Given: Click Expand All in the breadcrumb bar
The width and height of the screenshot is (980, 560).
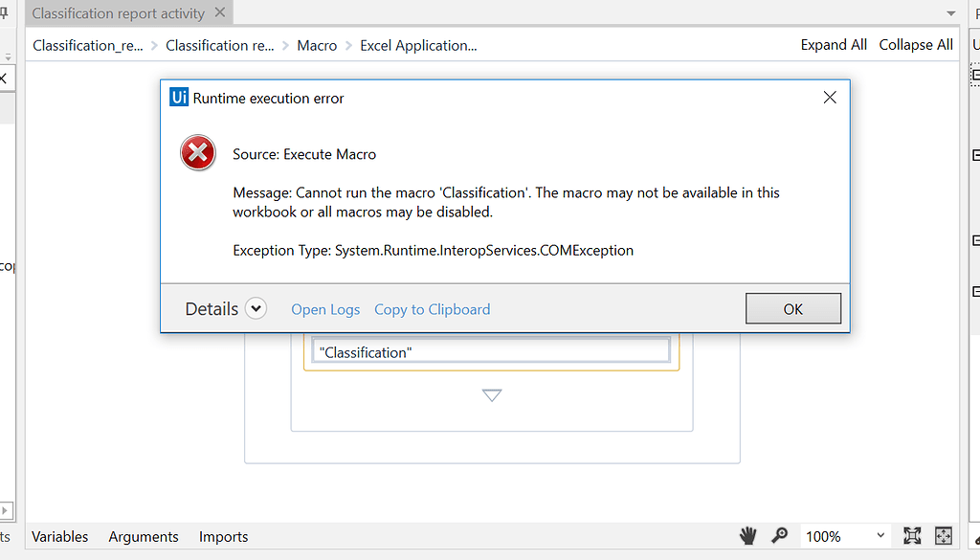Looking at the screenshot, I should [x=834, y=44].
